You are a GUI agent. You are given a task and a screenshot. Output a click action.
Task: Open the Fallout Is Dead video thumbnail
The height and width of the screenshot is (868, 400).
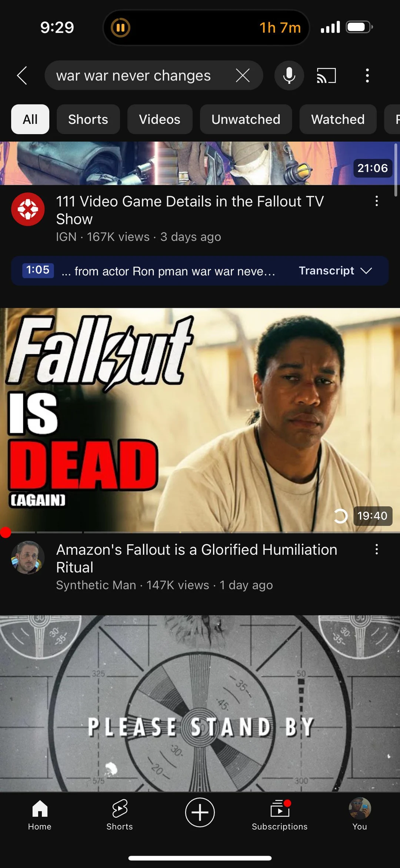[x=200, y=420]
